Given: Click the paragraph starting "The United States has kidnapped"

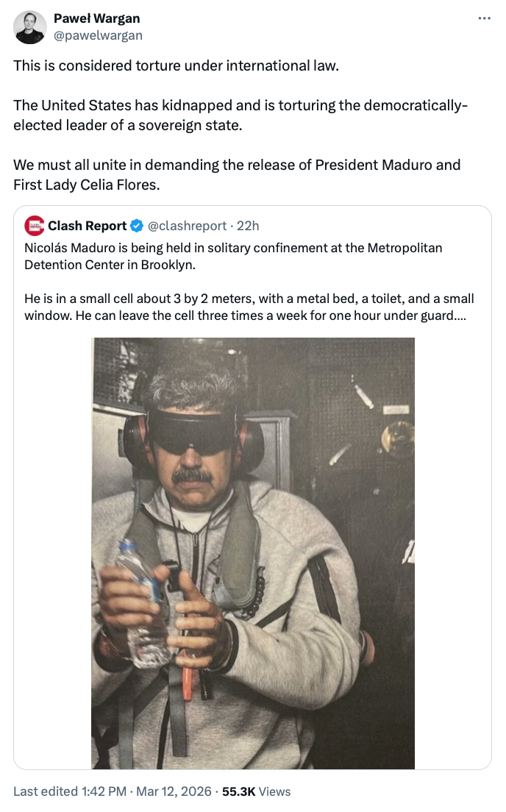Looking at the screenshot, I should [x=240, y=115].
